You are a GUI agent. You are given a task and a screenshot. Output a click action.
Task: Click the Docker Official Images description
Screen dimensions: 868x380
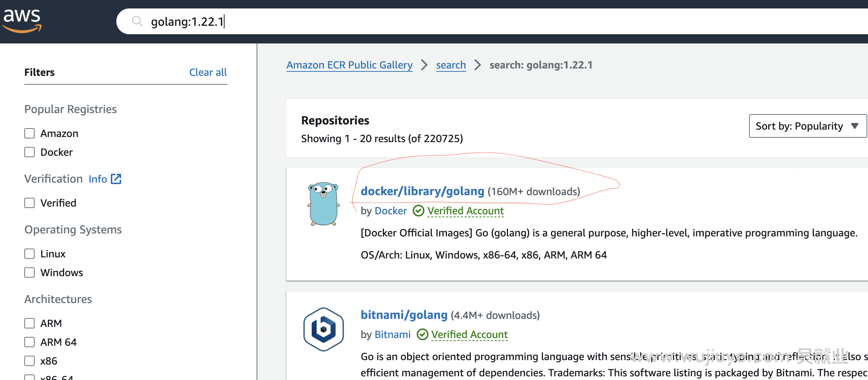click(609, 233)
